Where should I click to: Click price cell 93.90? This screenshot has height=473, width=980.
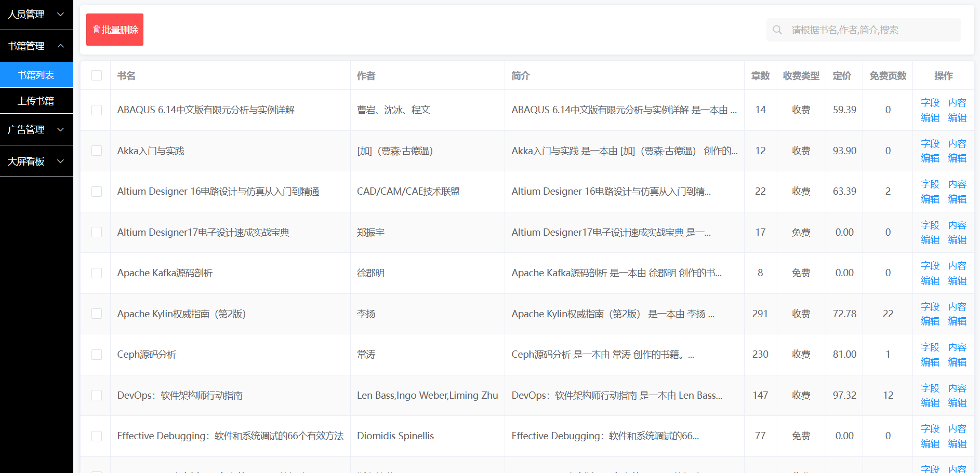[844, 151]
